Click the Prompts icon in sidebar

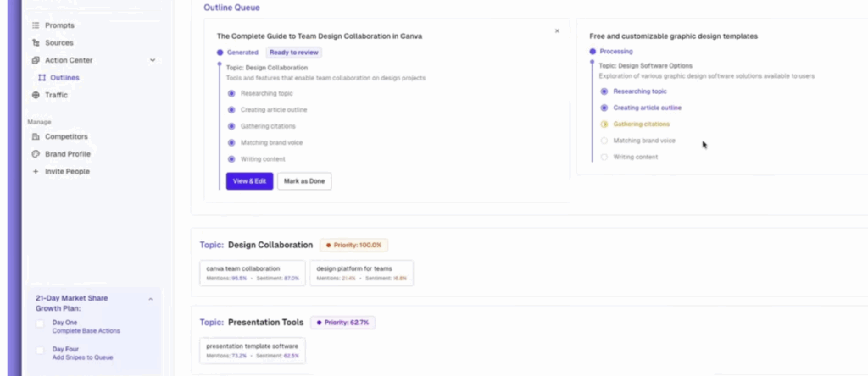[36, 25]
